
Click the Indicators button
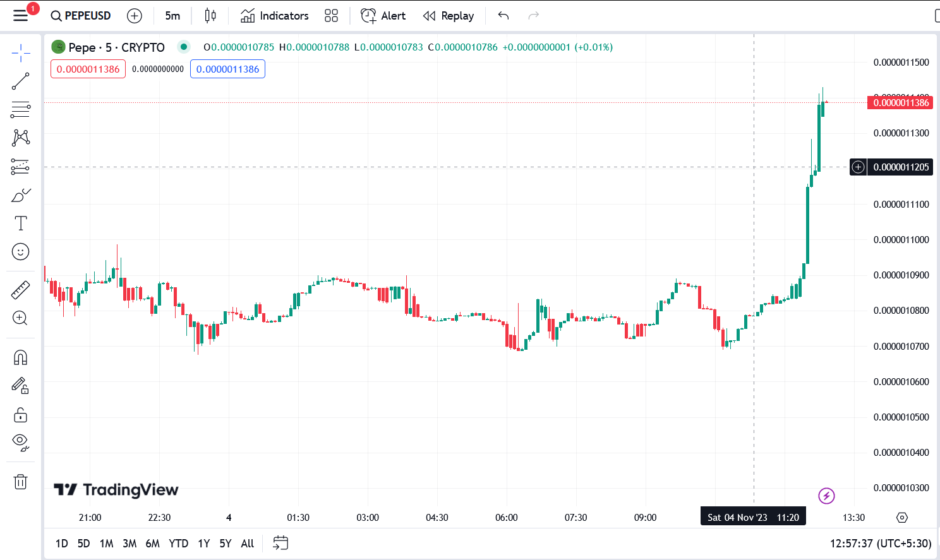click(x=275, y=16)
